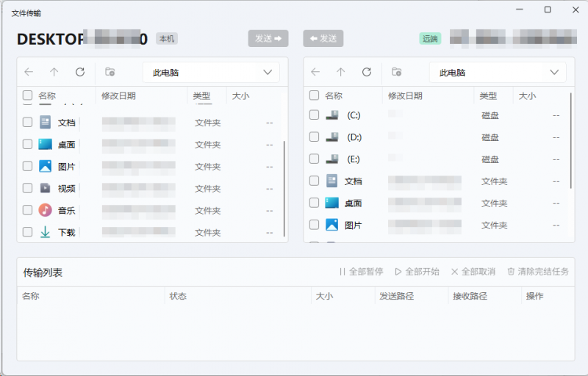Click remote 桌面 folder icon

pos(331,203)
